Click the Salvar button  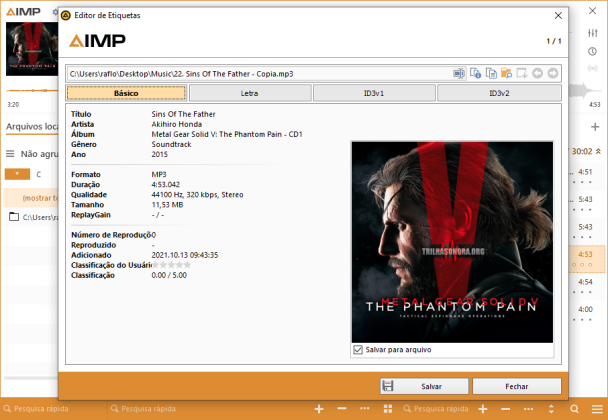pos(424,386)
